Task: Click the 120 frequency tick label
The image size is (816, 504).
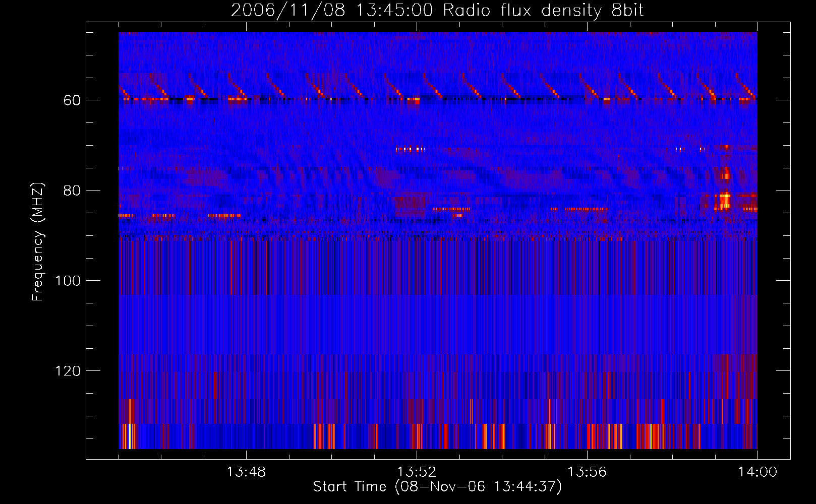Action: [68, 371]
